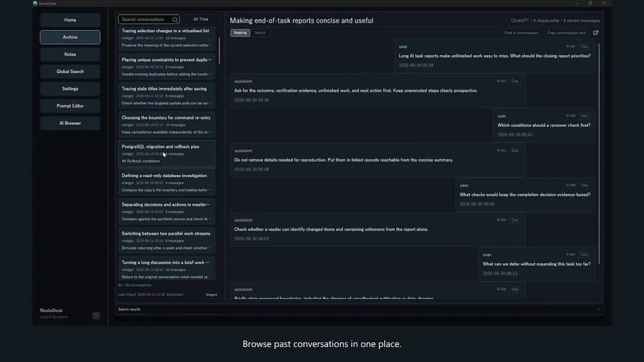Click message 'Which conditions should a reviewer check first?'

coord(544,125)
